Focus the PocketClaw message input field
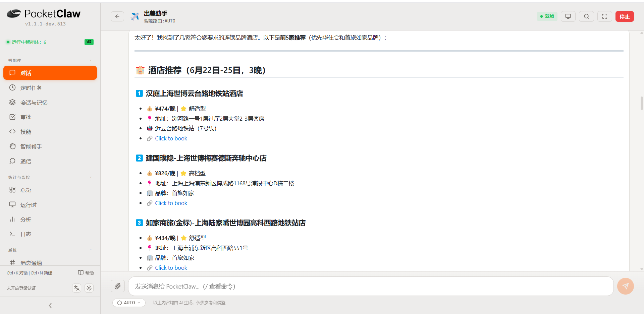The height and width of the screenshot is (314, 644). (371, 286)
